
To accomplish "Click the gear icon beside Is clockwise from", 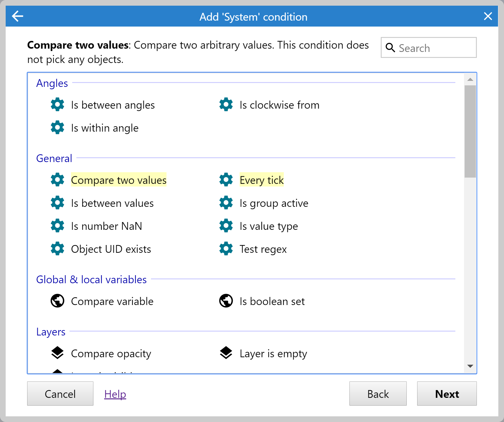I will click(x=226, y=105).
